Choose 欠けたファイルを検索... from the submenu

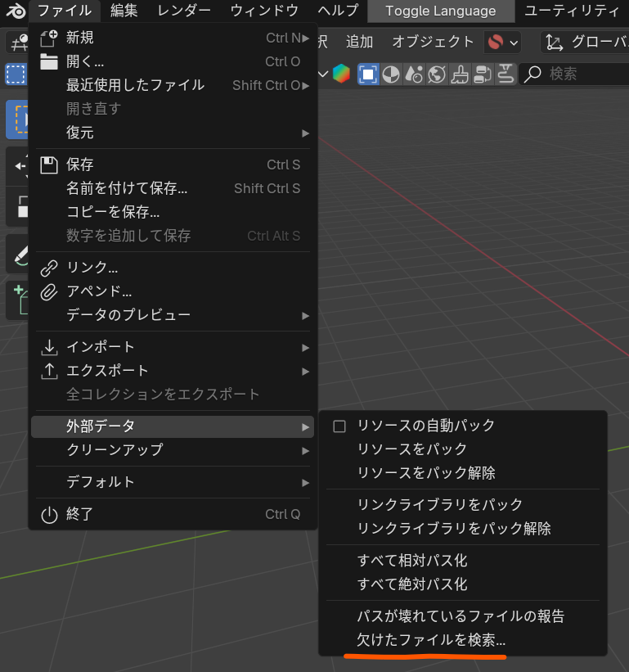click(x=431, y=639)
